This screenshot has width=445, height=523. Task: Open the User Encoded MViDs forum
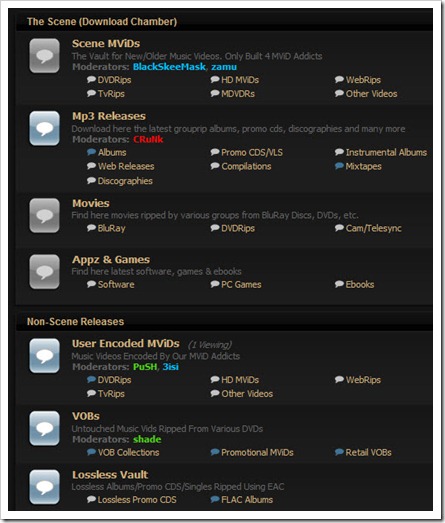(126, 344)
